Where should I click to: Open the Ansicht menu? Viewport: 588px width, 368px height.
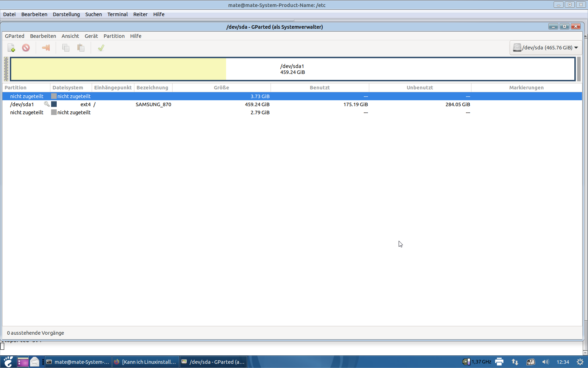70,36
